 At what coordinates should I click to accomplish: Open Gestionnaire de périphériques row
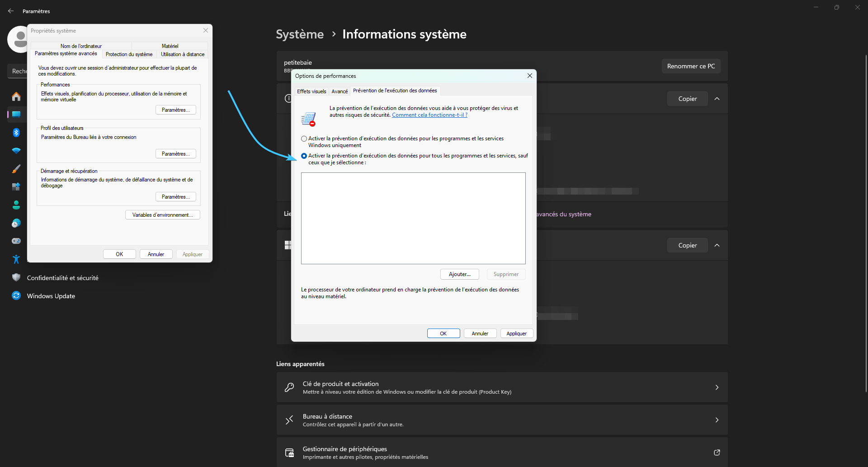point(502,453)
